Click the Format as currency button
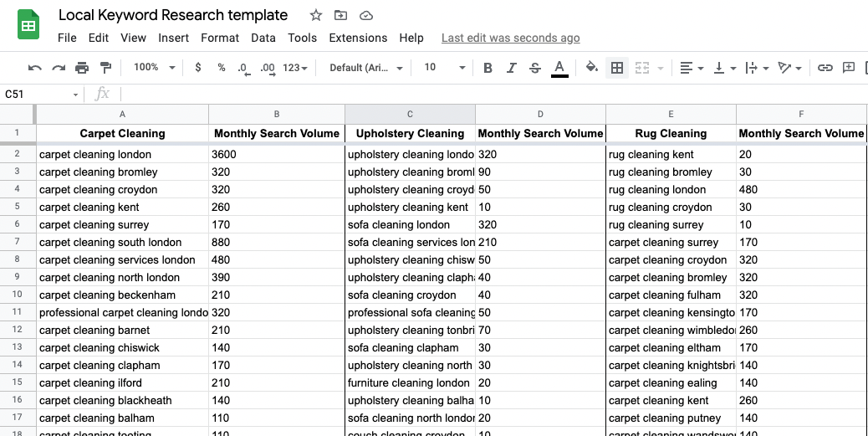The image size is (868, 436). click(198, 68)
